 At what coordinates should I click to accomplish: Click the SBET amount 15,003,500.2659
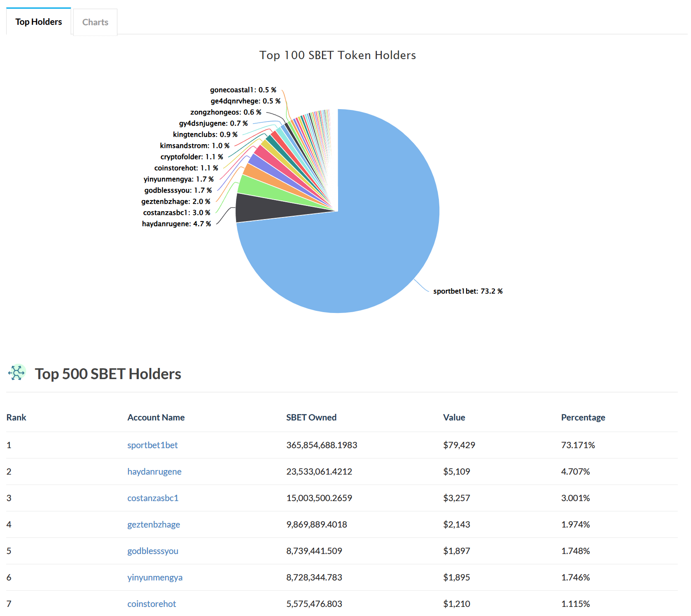(319, 498)
